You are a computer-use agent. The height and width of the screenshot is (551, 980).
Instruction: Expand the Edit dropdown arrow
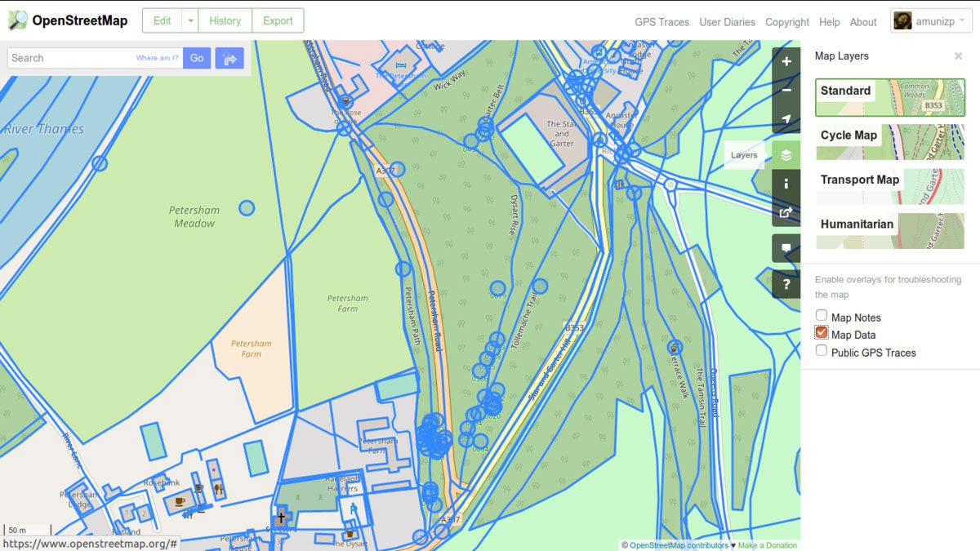pos(190,21)
